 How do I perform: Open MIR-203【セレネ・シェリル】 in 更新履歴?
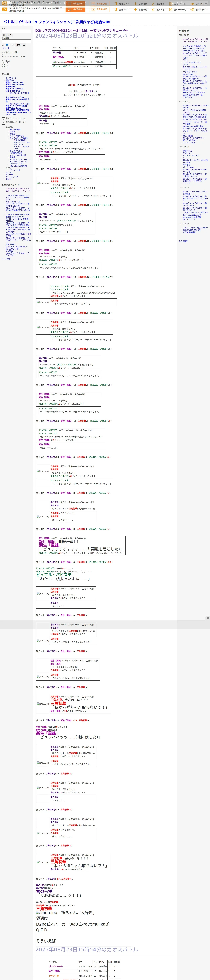[x=195, y=67]
